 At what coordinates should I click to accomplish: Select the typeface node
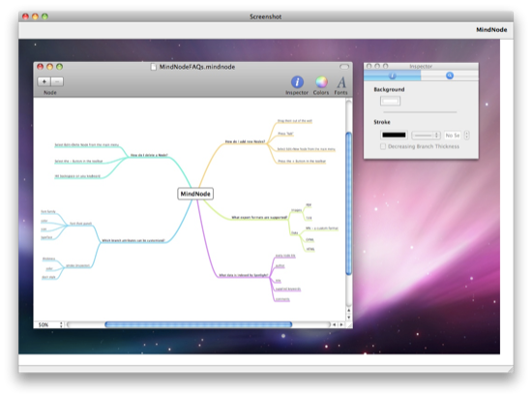click(46, 237)
